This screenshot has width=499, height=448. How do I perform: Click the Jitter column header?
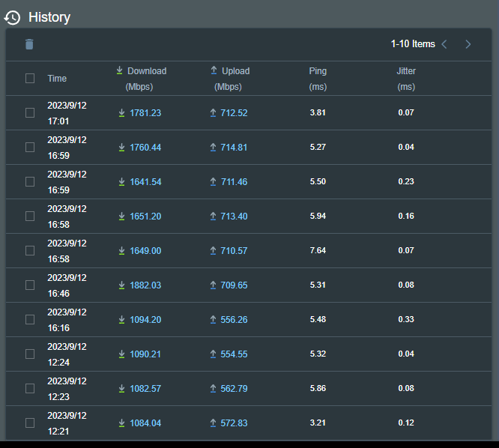pos(406,79)
